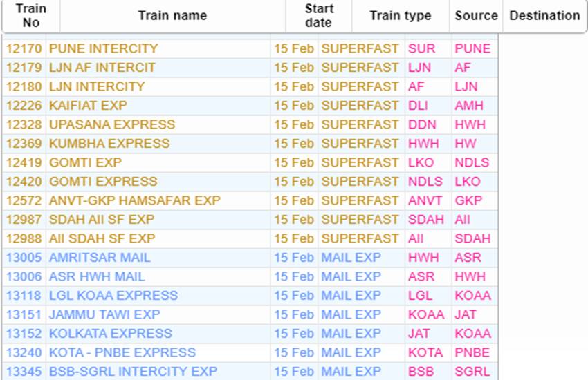This screenshot has width=588, height=380.
Task: Click JAMMU TAWI EXP train name
Action: 104,314
